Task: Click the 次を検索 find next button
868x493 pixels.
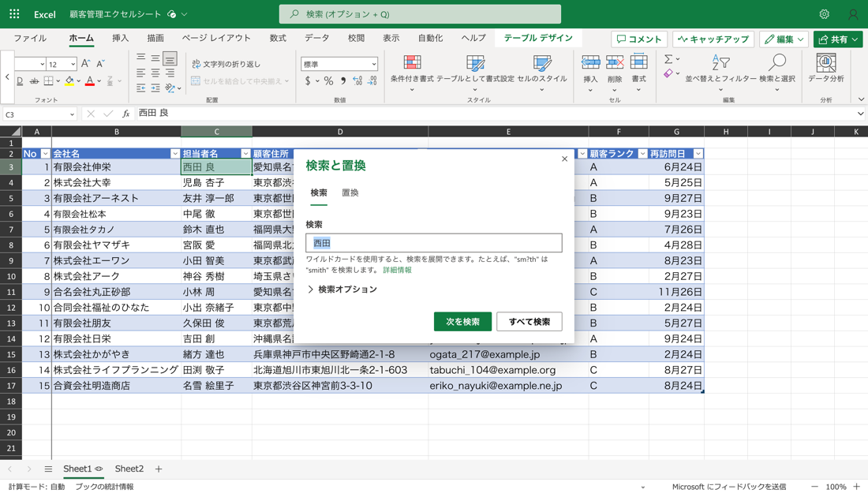Action: click(462, 322)
